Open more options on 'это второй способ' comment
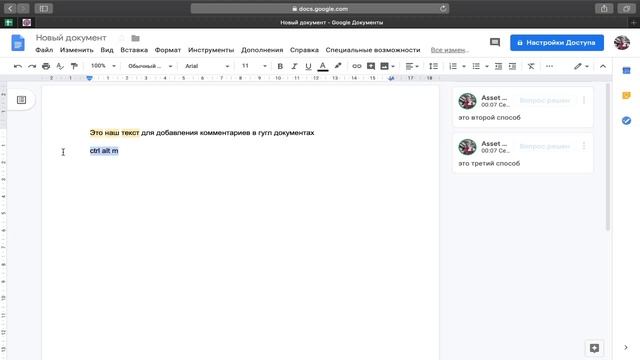This screenshot has height=360, width=640. click(584, 100)
